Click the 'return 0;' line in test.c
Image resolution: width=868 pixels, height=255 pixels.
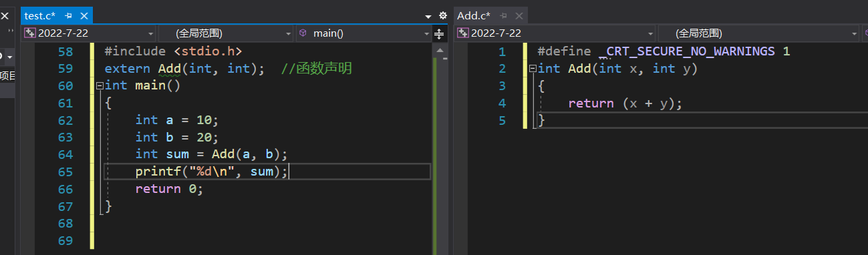pyautogui.click(x=169, y=189)
